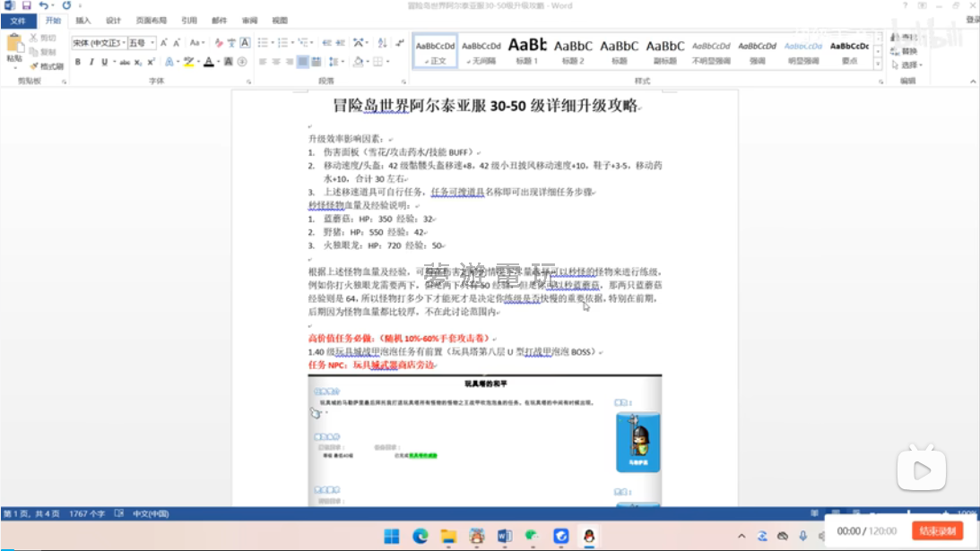Apply subscript formatting
Screen dimensions: 980x551
[x=137, y=62]
